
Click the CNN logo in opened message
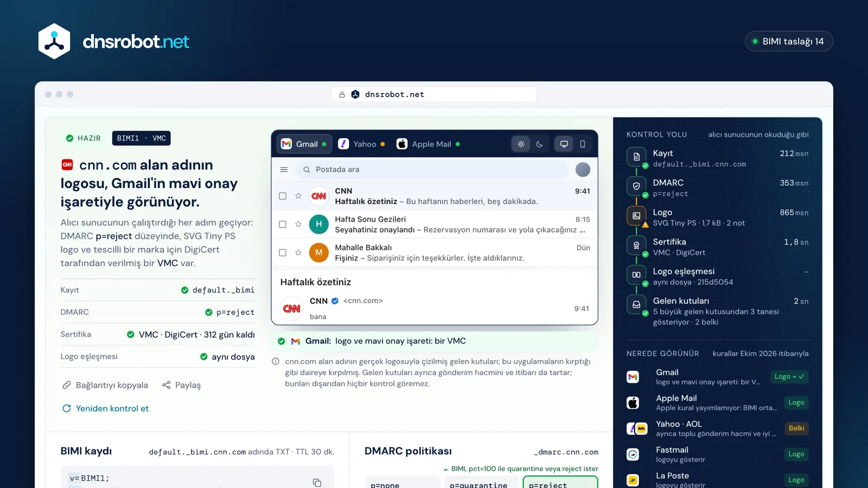click(292, 309)
